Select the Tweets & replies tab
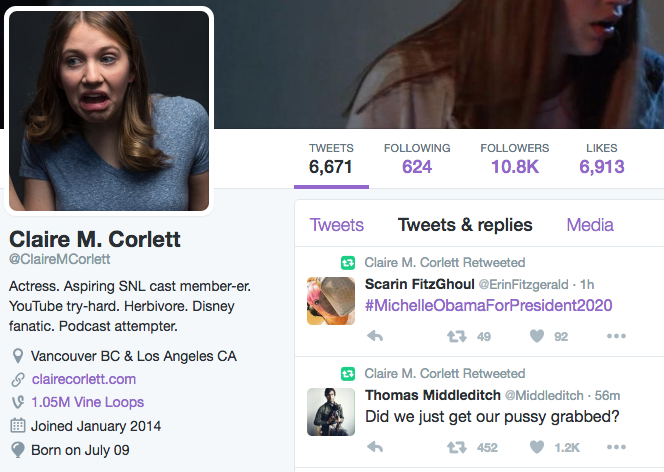Viewport: 664px width, 472px height. 465,225
